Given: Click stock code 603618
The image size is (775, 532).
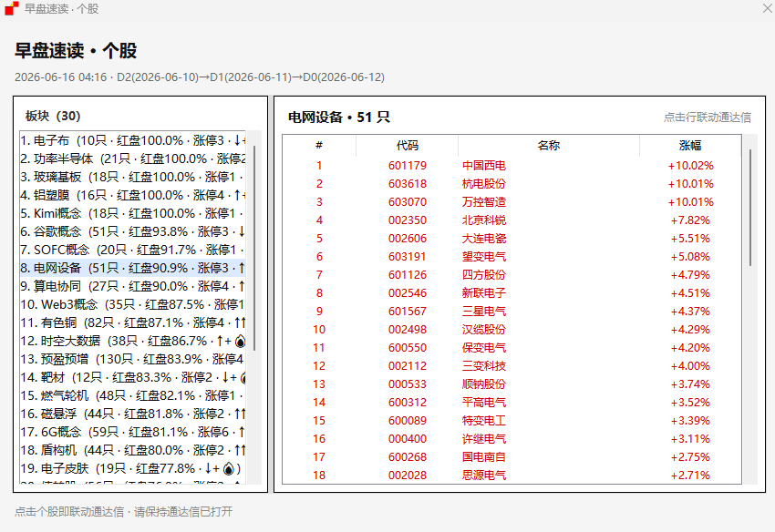Looking at the screenshot, I should pyautogui.click(x=408, y=184).
